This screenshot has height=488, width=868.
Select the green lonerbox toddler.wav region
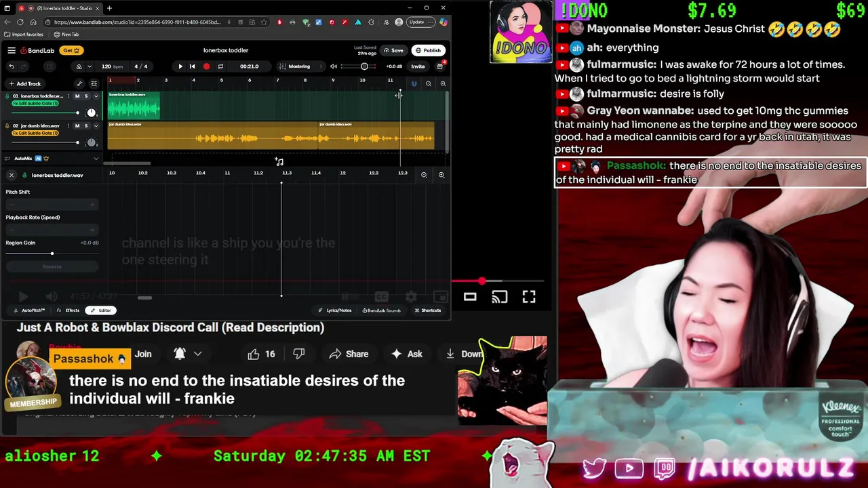tap(134, 106)
